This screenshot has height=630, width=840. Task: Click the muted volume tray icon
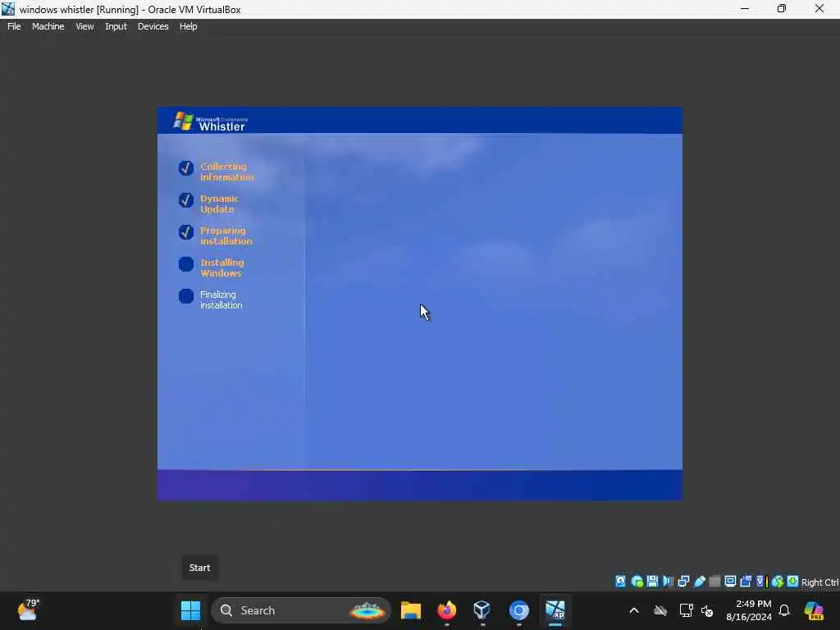coord(707,610)
